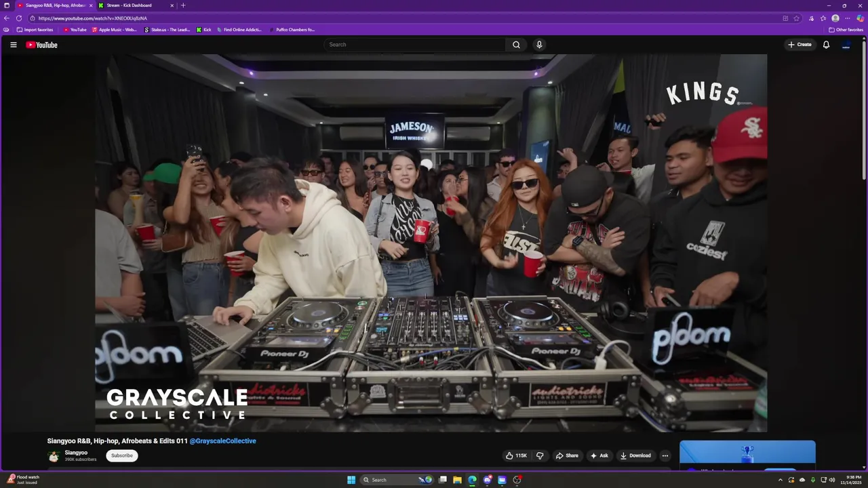Open browser Settings and more menu
The image size is (868, 488).
[847, 18]
